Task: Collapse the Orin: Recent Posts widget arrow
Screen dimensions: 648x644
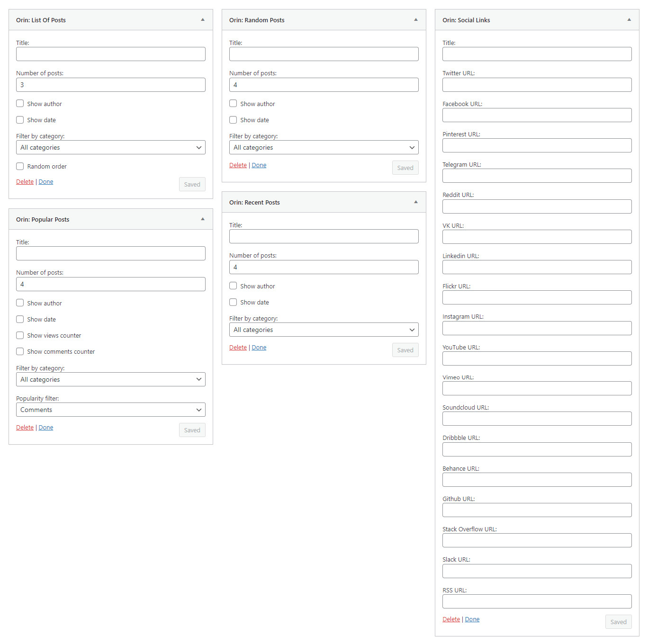Action: coord(416,202)
